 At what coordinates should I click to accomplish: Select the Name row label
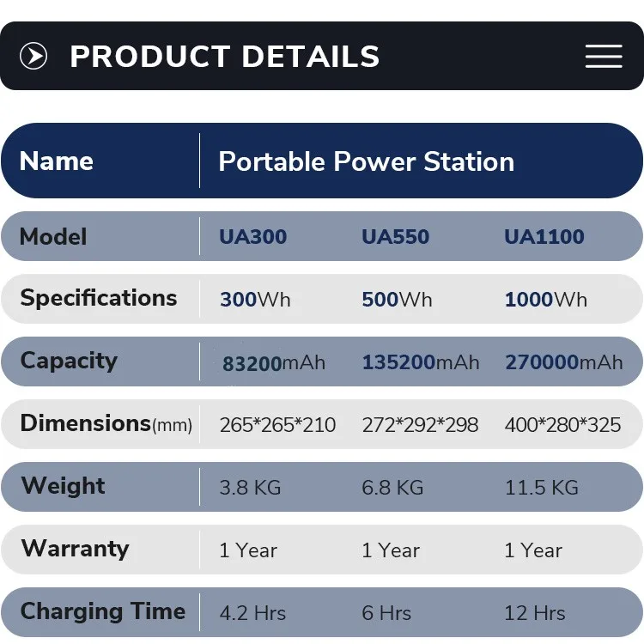pos(57,161)
